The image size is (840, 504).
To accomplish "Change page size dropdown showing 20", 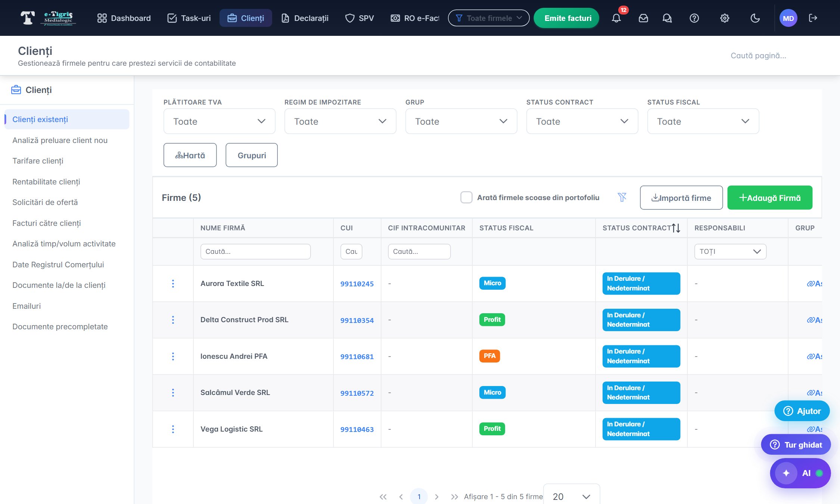I will 572,496.
